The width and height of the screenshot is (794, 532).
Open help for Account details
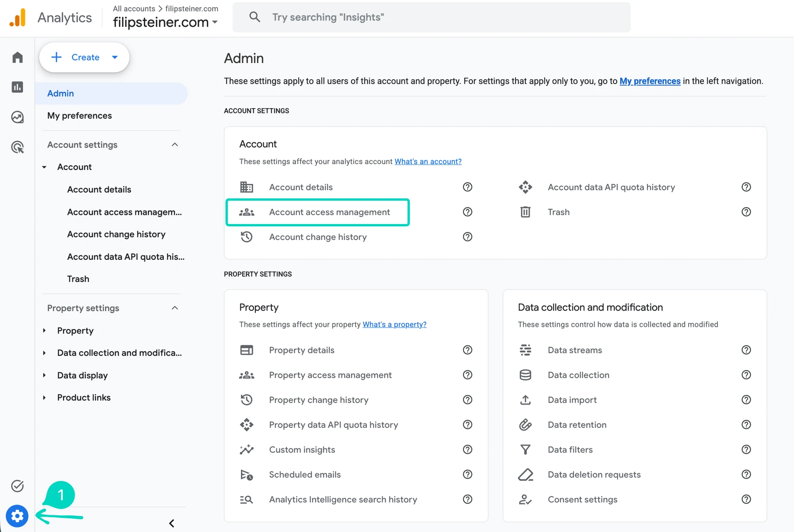(468, 187)
